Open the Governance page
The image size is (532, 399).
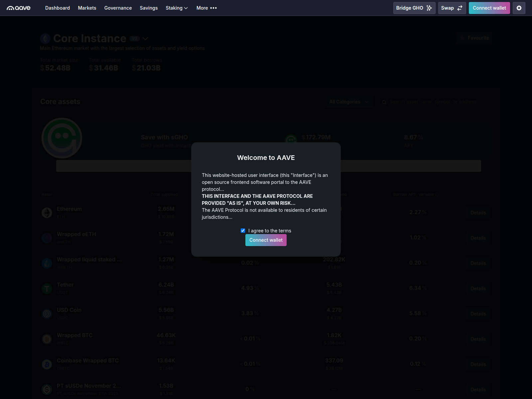click(118, 8)
